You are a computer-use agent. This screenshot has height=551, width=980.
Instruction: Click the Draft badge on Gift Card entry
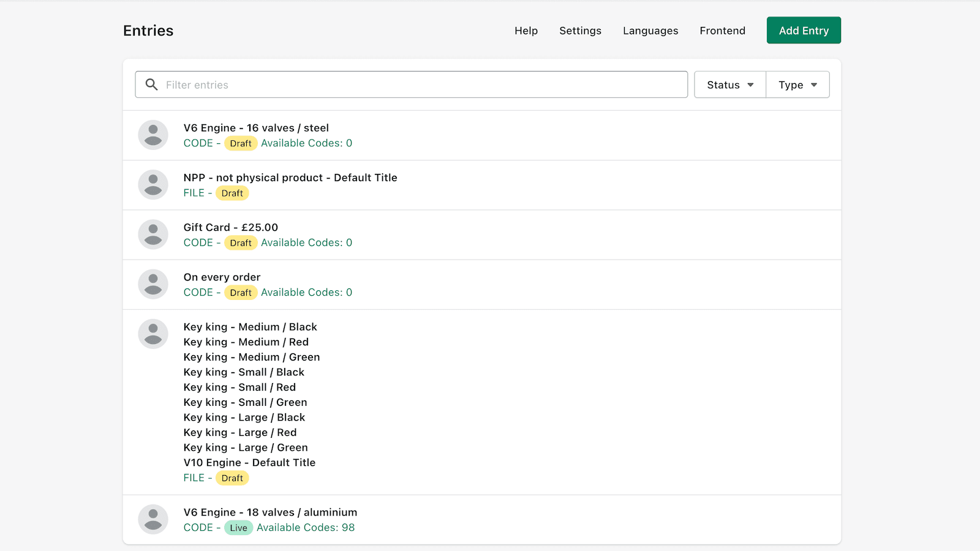(240, 242)
